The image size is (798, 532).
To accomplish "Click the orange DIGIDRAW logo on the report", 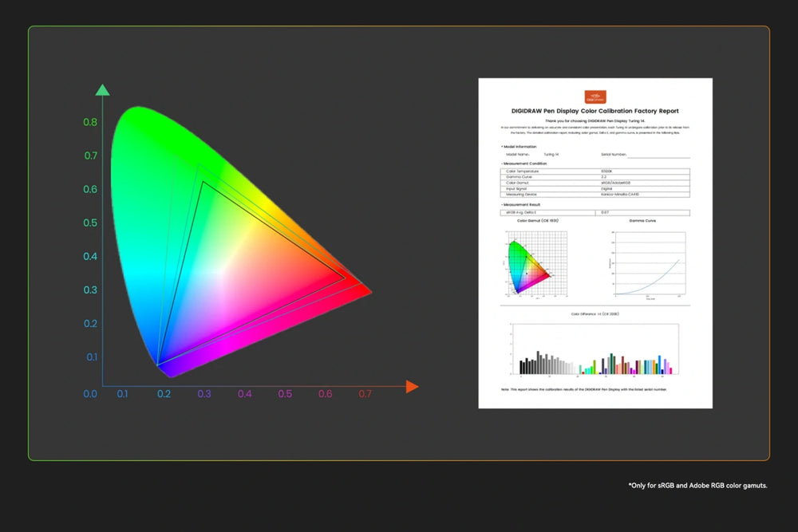I will (x=595, y=97).
